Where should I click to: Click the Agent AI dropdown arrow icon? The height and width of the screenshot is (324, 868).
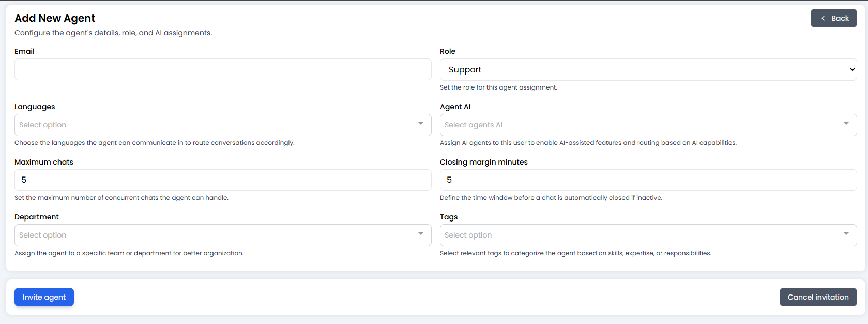846,124
